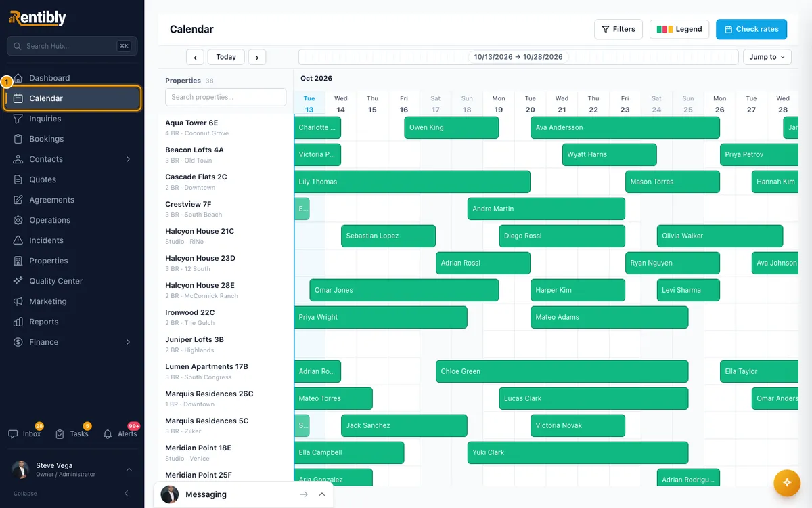812x508 pixels.
Task: Open the Yuki Clark booking
Action: pos(578,452)
